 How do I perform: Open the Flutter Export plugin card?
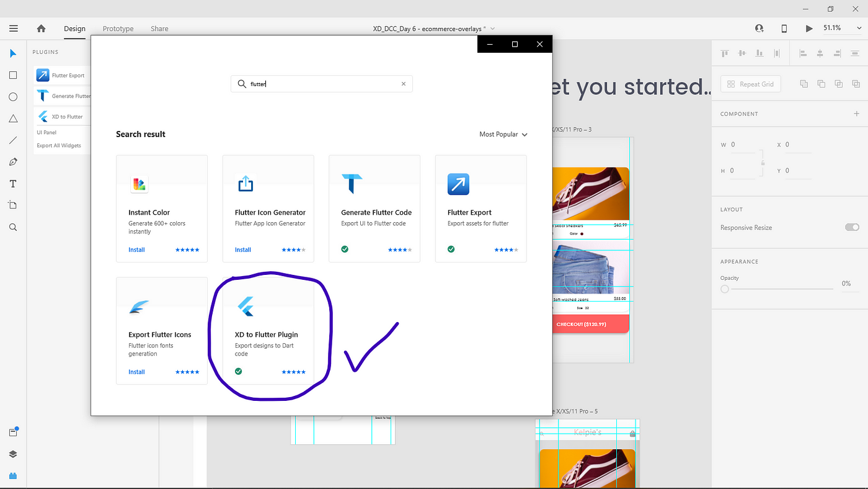coord(481,209)
